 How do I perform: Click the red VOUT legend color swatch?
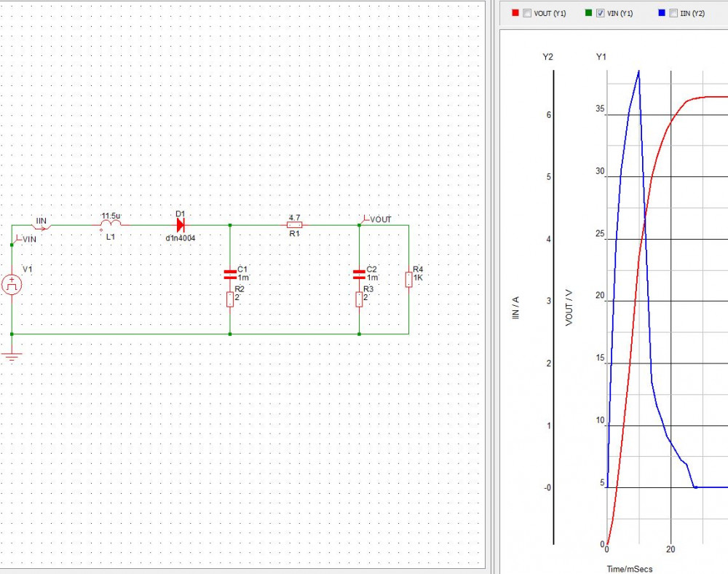(x=515, y=13)
